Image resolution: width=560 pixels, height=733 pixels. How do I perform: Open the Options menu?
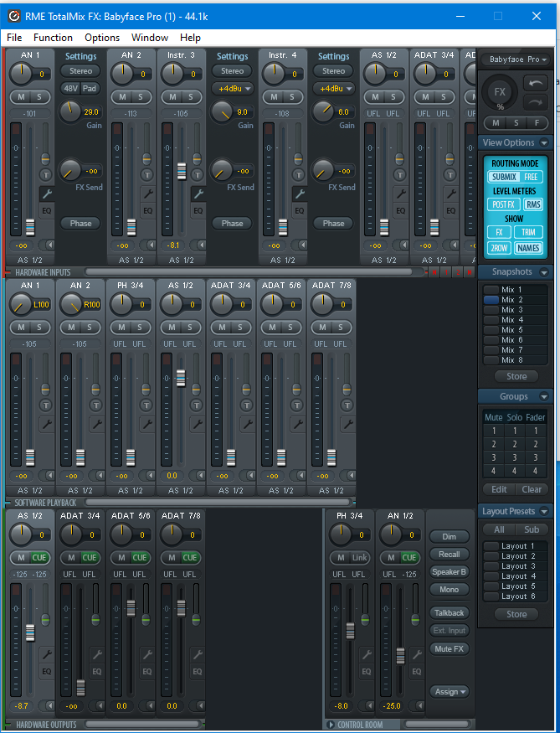(102, 38)
